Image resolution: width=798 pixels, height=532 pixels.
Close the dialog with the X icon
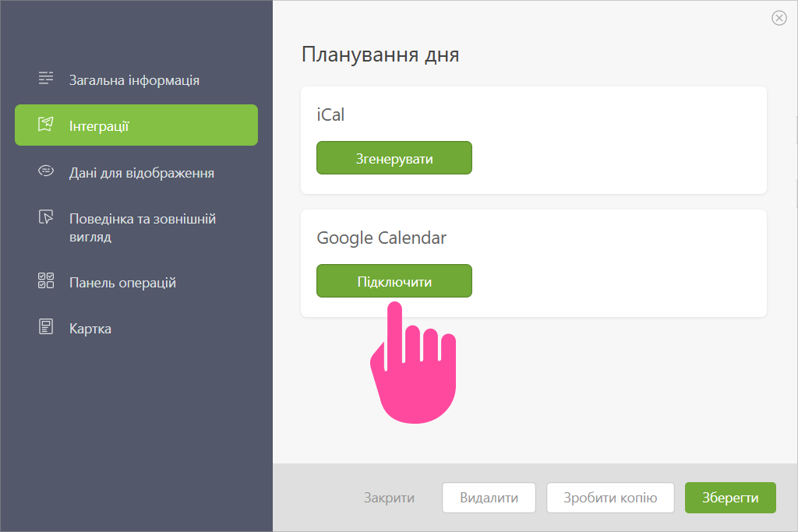(779, 18)
